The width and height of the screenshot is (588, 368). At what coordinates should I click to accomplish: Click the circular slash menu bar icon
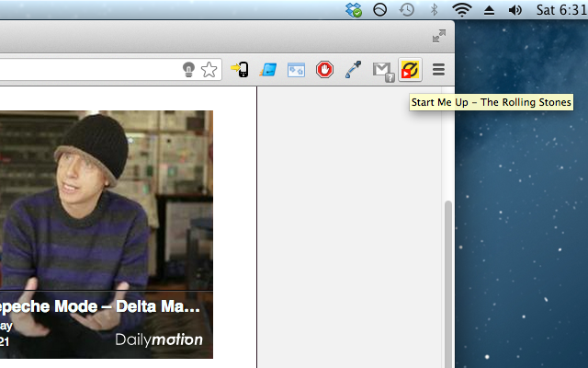pyautogui.click(x=379, y=9)
